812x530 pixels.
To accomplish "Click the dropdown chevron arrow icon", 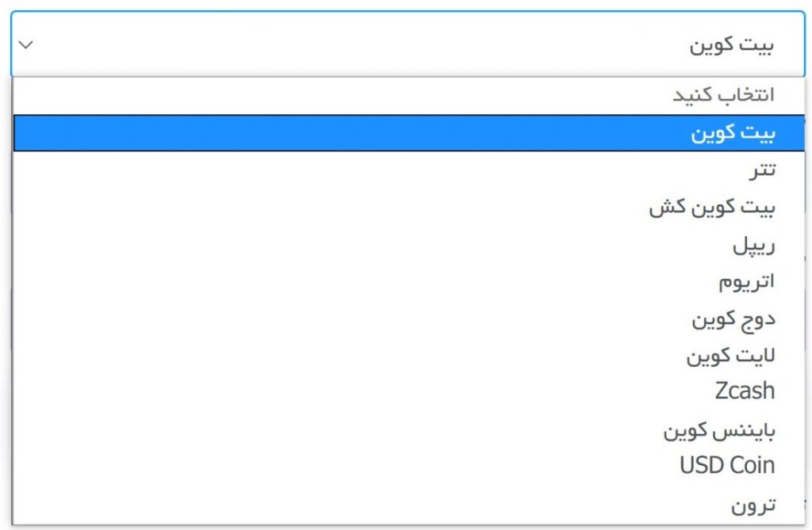I will [26, 45].
